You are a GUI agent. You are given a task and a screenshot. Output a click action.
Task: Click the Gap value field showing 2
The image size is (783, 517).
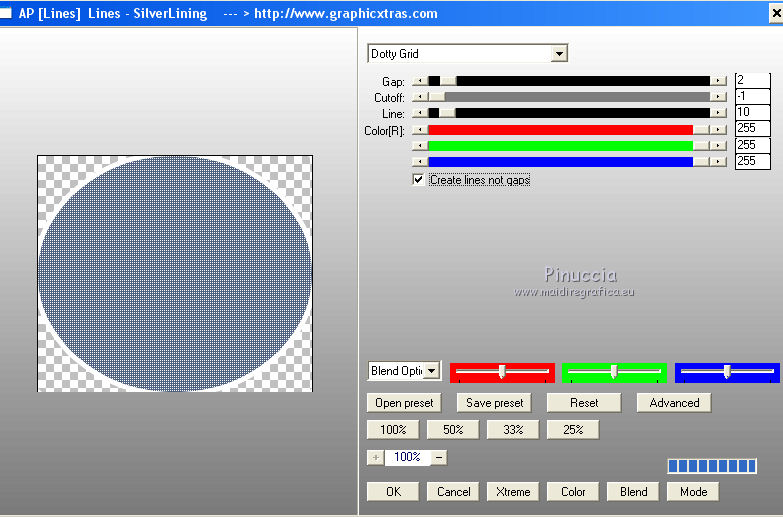(753, 80)
